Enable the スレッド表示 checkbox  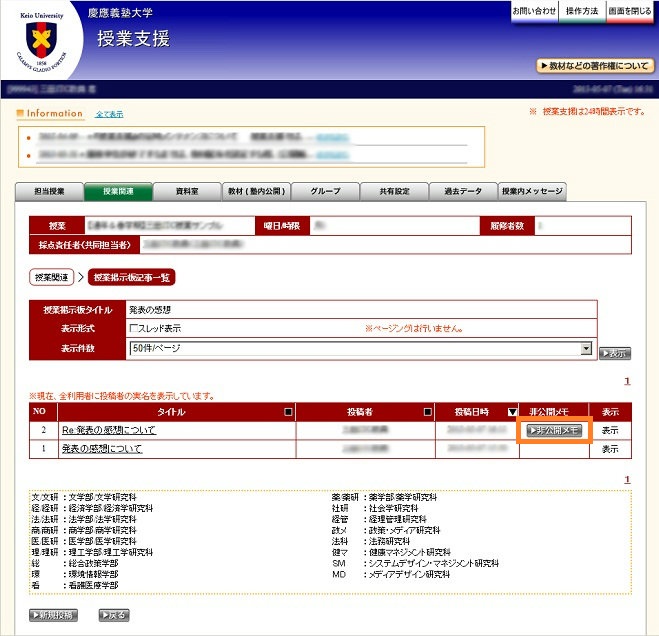pos(134,328)
